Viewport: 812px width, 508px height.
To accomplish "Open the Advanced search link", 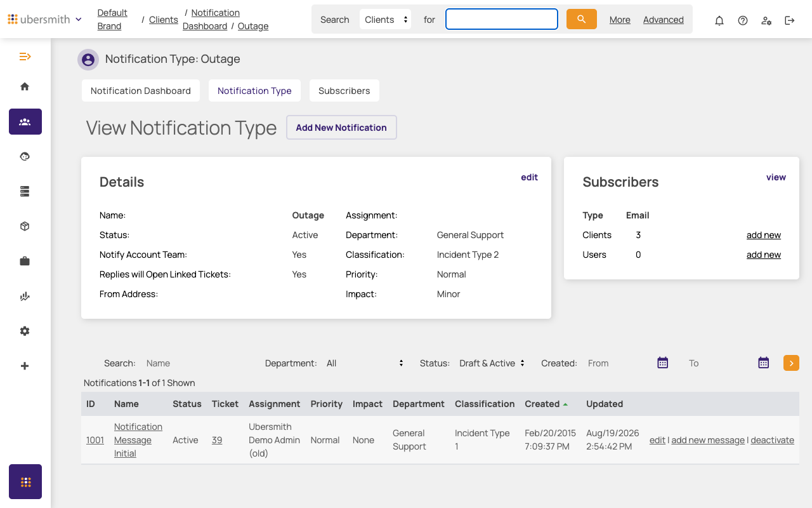I will pyautogui.click(x=664, y=20).
